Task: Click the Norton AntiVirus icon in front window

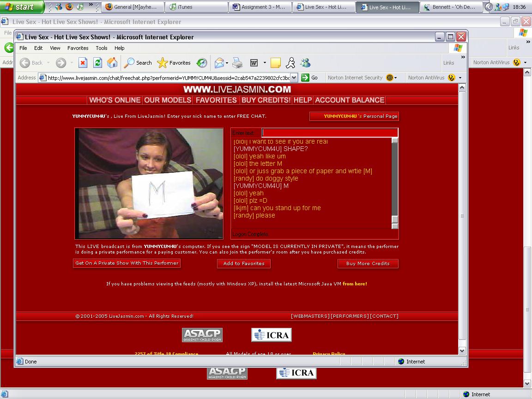Action: 452,78
